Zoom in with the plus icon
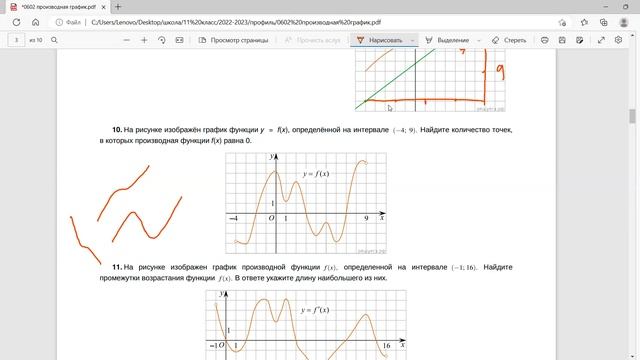The width and height of the screenshot is (640, 360). [144, 40]
